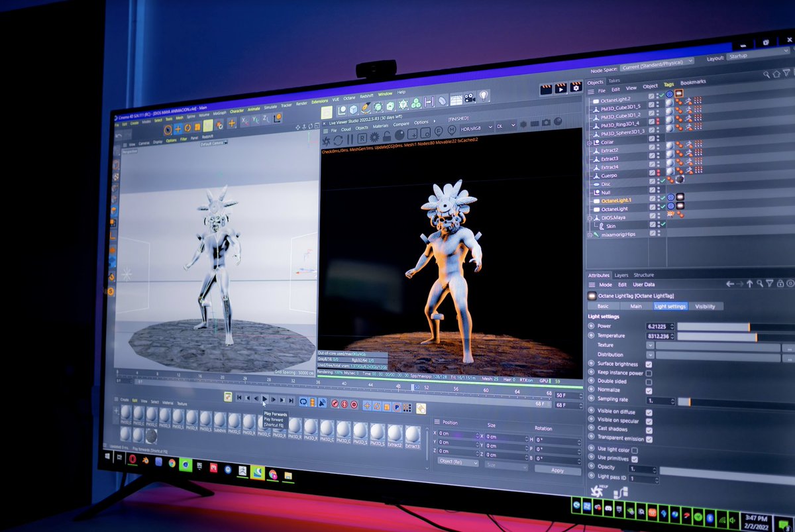The width and height of the screenshot is (795, 532).
Task: Open Live Viewer settings gear icon
Action: (x=374, y=137)
